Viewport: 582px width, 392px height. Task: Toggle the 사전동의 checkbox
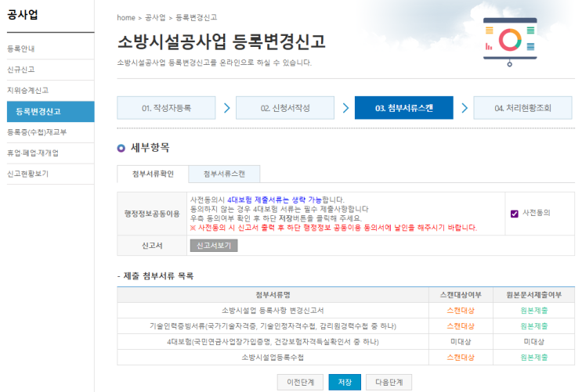click(515, 214)
